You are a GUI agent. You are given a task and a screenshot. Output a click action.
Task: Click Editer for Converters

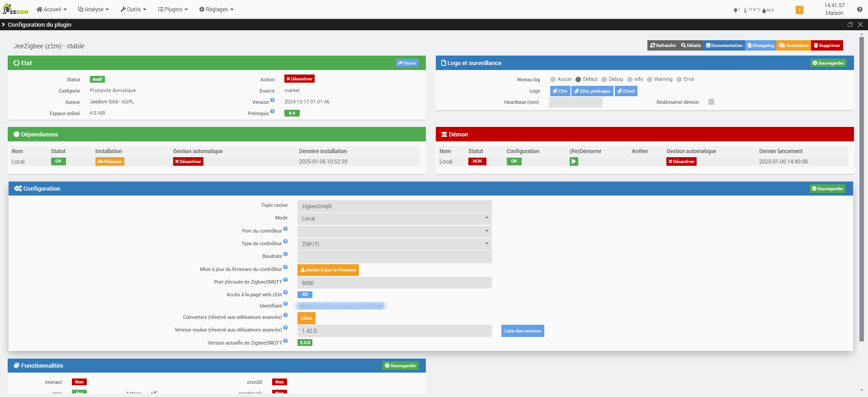[307, 318]
